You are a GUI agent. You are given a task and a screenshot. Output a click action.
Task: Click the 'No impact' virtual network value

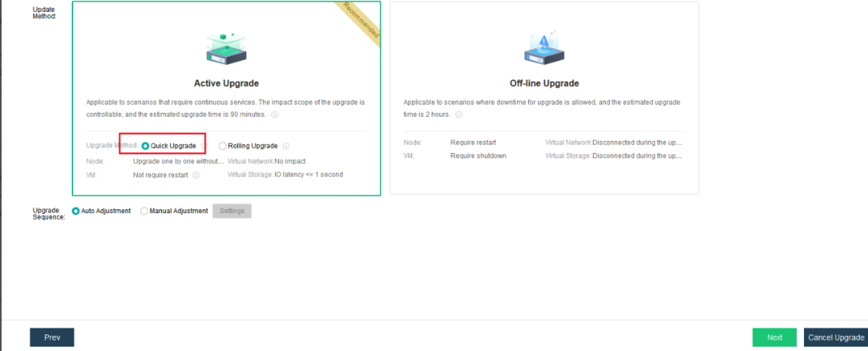[290, 161]
